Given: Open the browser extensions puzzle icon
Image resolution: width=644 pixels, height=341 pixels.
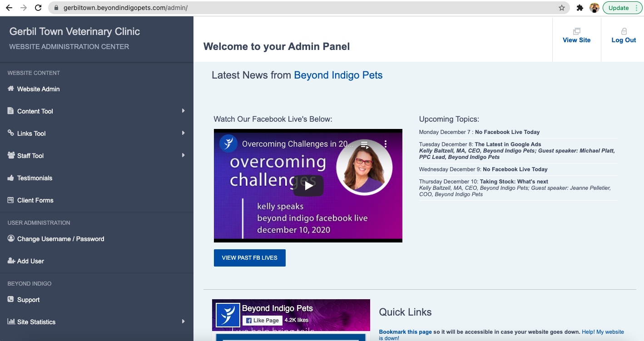Looking at the screenshot, I should [580, 8].
